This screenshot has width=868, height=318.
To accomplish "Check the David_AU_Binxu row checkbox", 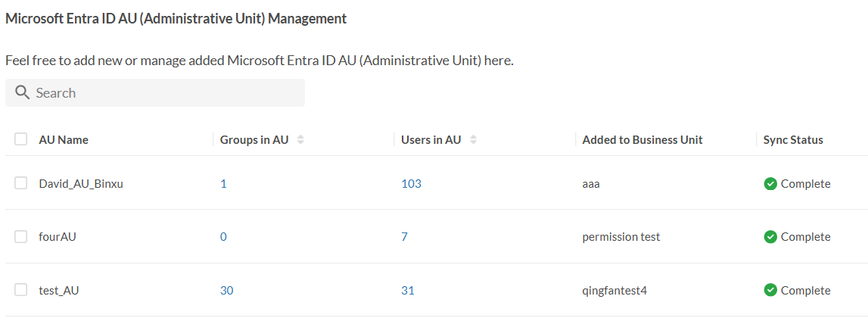I will pos(21,183).
